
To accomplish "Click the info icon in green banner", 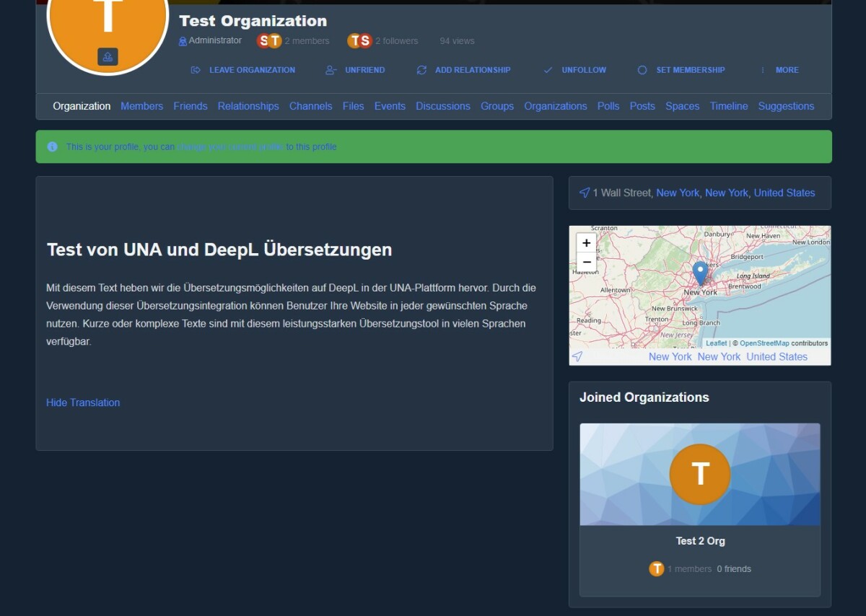I will tap(52, 146).
